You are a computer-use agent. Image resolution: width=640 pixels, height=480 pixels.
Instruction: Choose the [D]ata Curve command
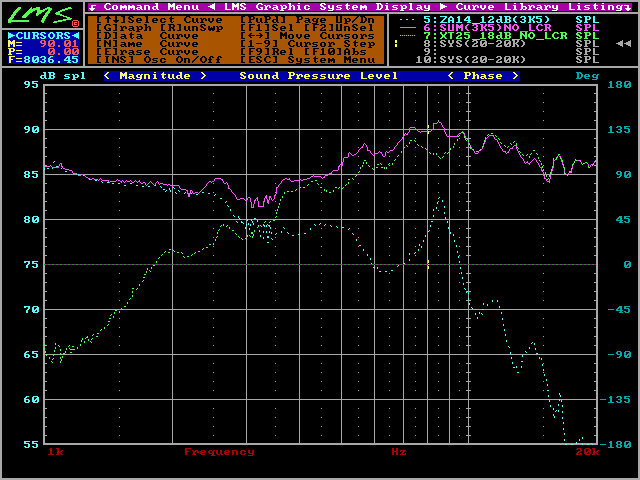click(x=147, y=36)
